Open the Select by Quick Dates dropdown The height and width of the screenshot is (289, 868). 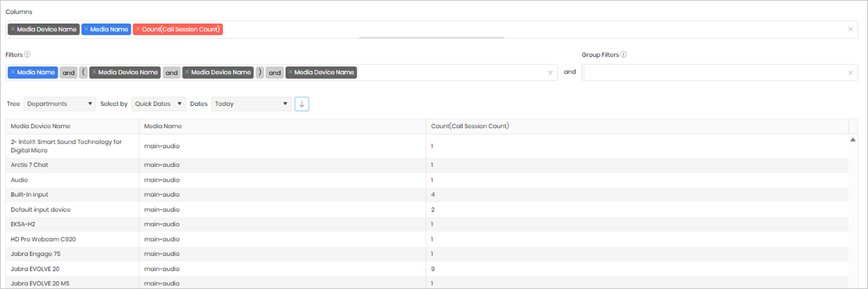click(x=159, y=104)
